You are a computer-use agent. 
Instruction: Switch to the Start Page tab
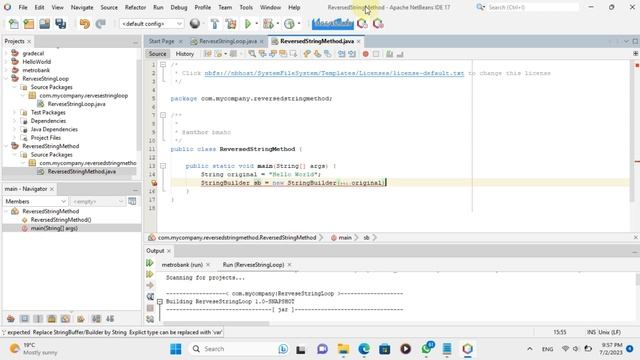(161, 41)
